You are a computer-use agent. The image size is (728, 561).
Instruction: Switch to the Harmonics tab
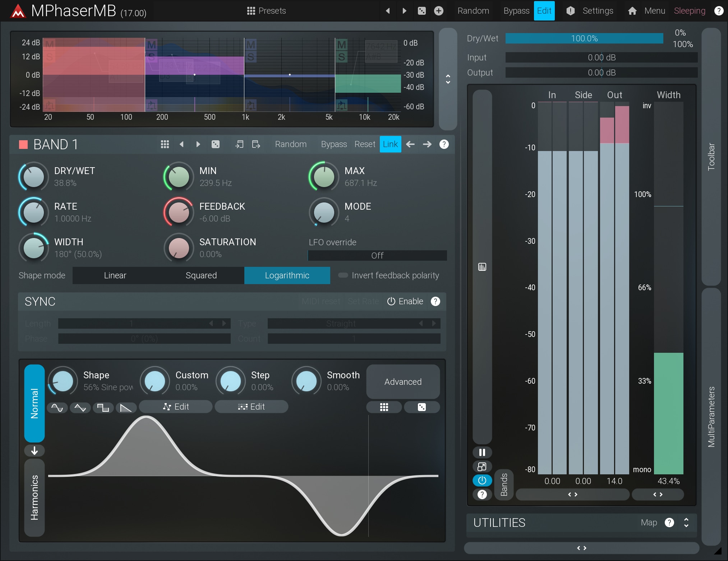click(x=34, y=497)
